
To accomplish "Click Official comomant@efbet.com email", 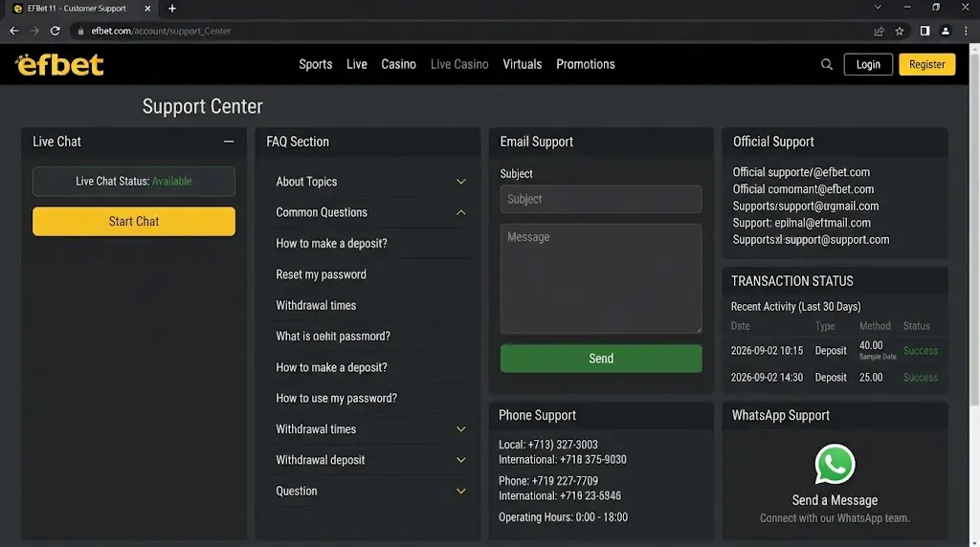I will [x=803, y=188].
